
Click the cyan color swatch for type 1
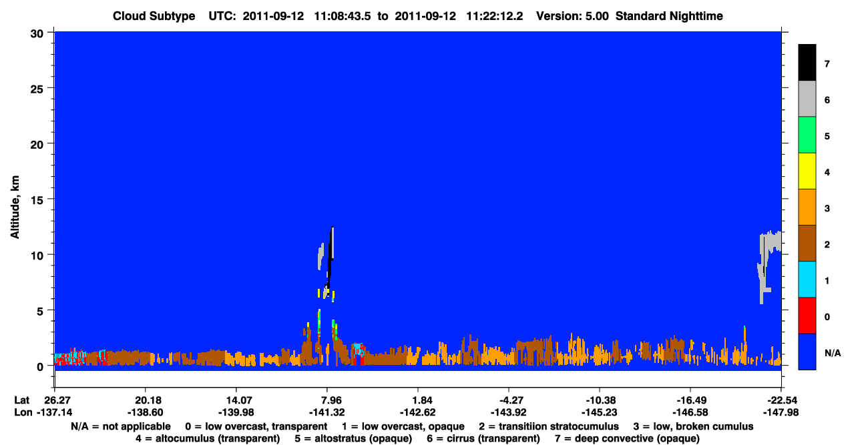click(807, 280)
